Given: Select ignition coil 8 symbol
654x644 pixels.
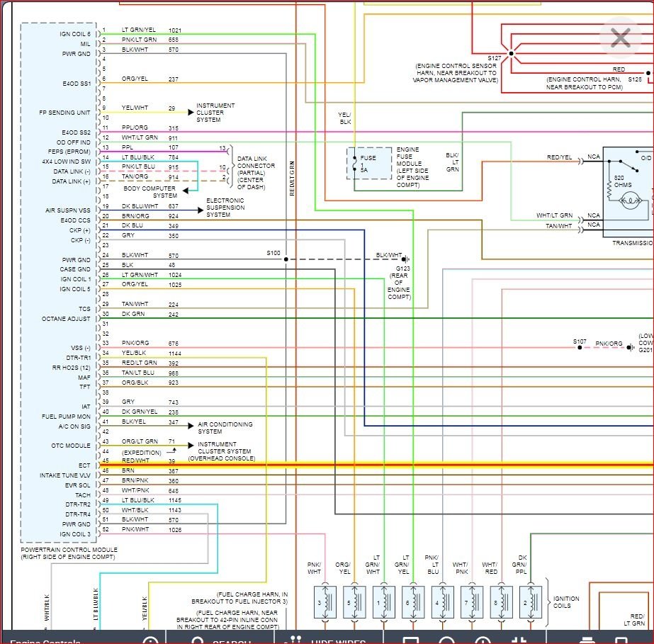Looking at the screenshot, I should [x=502, y=602].
